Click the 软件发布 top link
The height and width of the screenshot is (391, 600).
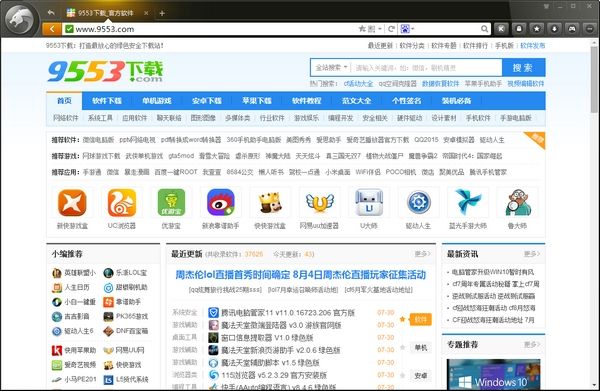[x=533, y=46]
